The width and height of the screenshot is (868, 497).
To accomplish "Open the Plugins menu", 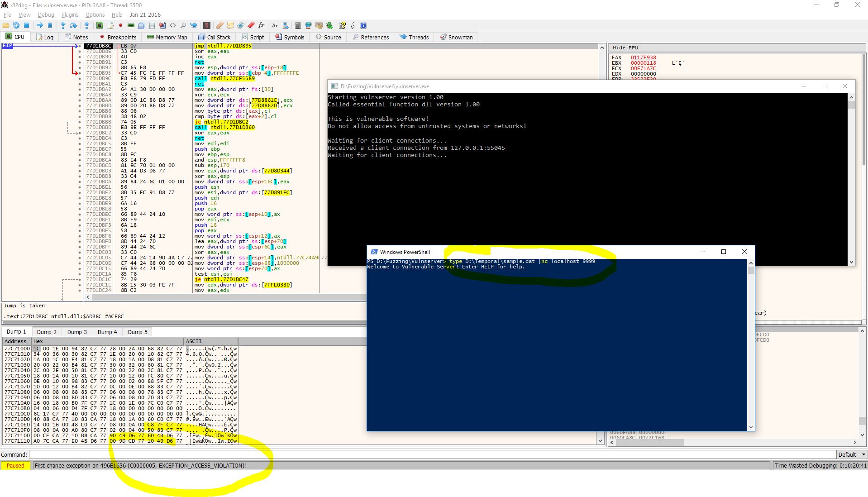I will click(70, 14).
